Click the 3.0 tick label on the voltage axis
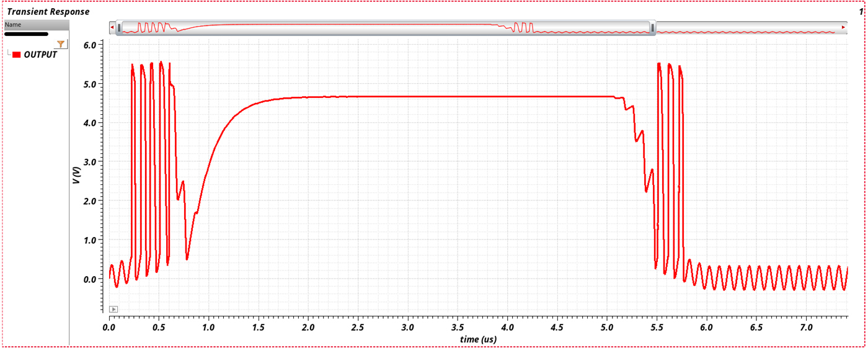The image size is (868, 348). point(91,162)
